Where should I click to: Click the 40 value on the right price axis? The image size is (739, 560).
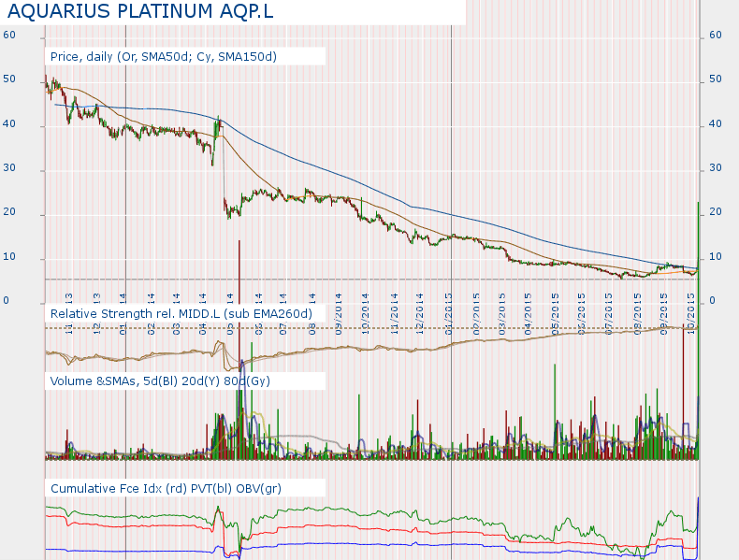pyautogui.click(x=716, y=123)
